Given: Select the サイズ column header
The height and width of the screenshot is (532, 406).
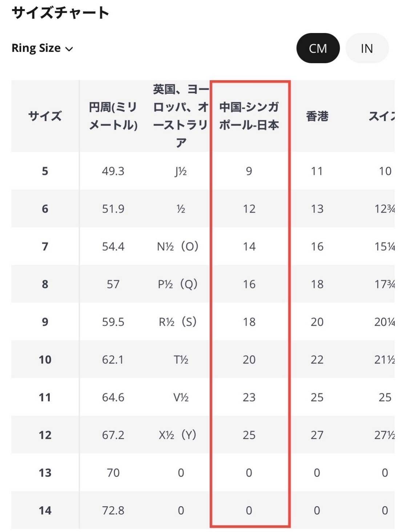Looking at the screenshot, I should point(45,116).
